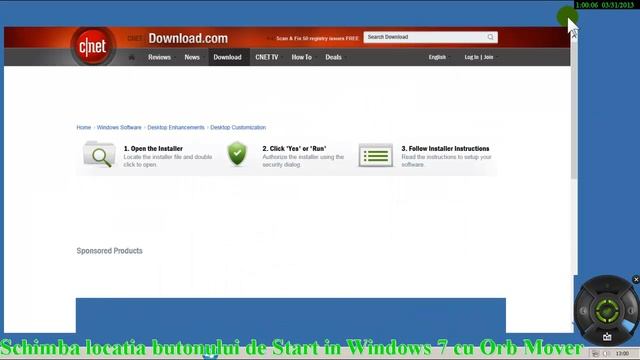The width and height of the screenshot is (640, 360).
Task: Click the green shield checkmark icon
Action: [237, 153]
